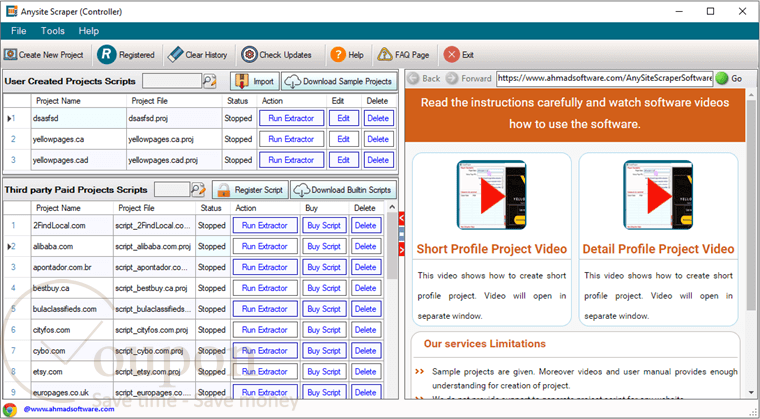The image size is (760, 419).
Task: Delete the yellowpages.cad project
Action: (x=378, y=160)
